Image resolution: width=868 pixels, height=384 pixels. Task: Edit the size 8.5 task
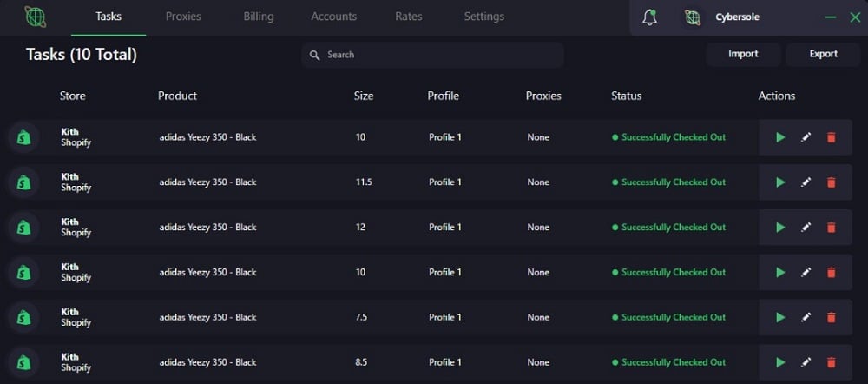pos(806,362)
